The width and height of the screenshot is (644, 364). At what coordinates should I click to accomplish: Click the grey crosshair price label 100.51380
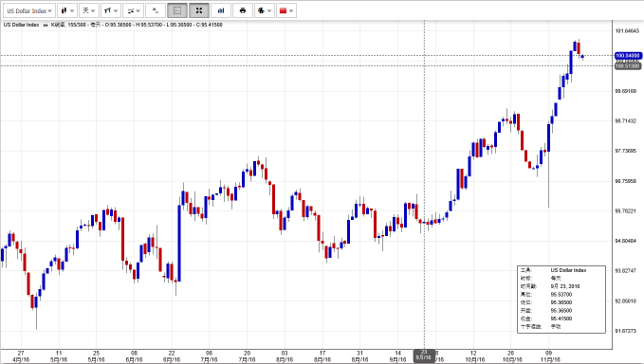[x=628, y=65]
